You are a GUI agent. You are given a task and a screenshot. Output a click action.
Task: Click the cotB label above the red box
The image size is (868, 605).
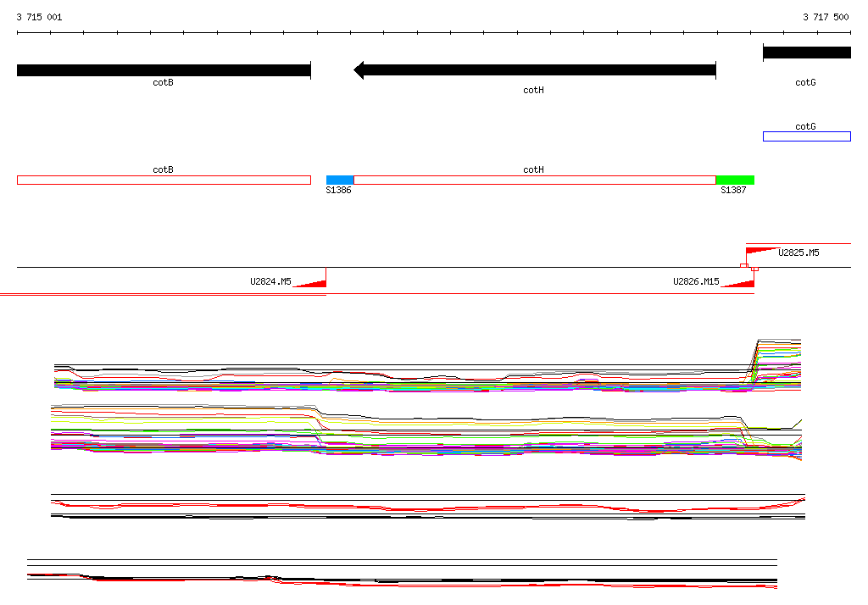point(164,169)
